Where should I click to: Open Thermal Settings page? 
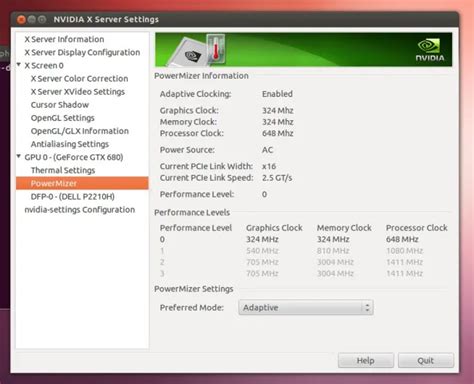(x=63, y=170)
